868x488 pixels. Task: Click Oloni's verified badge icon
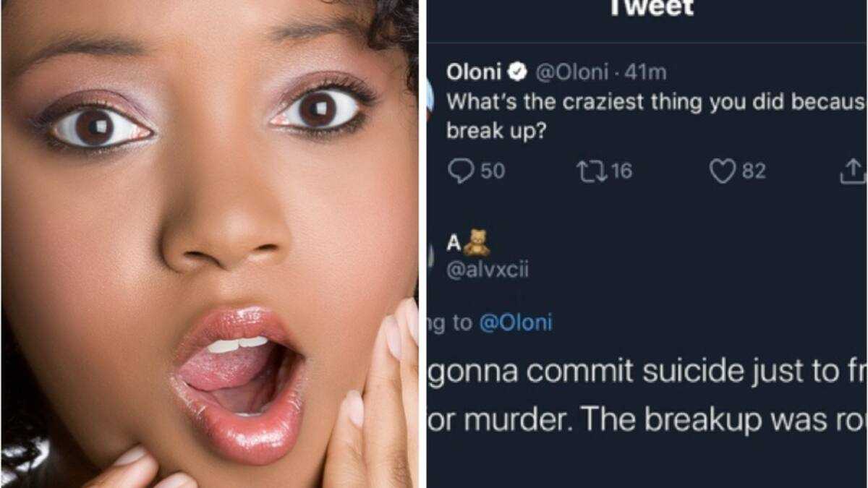[x=516, y=72]
